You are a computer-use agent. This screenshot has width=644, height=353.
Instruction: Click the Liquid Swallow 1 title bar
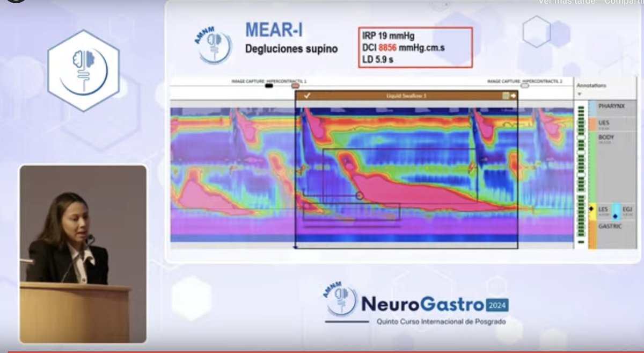[406, 96]
